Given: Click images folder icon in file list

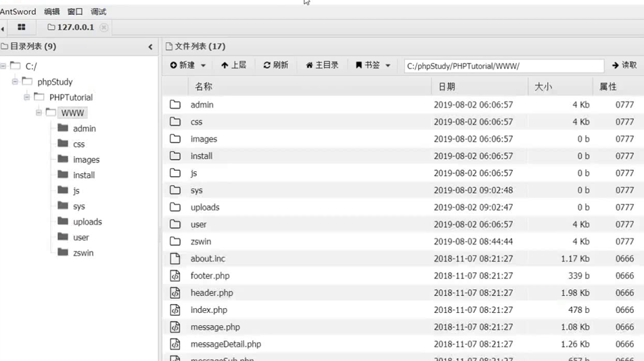Looking at the screenshot, I should [175, 139].
